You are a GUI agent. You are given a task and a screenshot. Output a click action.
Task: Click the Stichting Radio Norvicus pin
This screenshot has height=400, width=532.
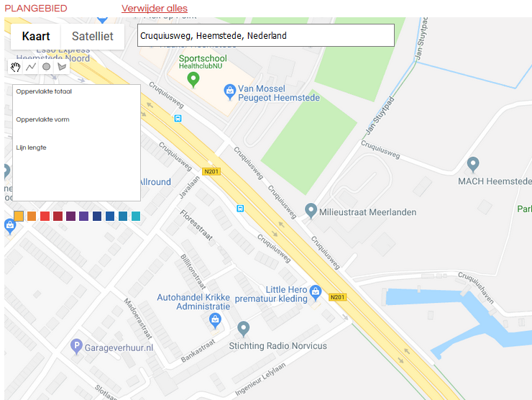click(244, 329)
